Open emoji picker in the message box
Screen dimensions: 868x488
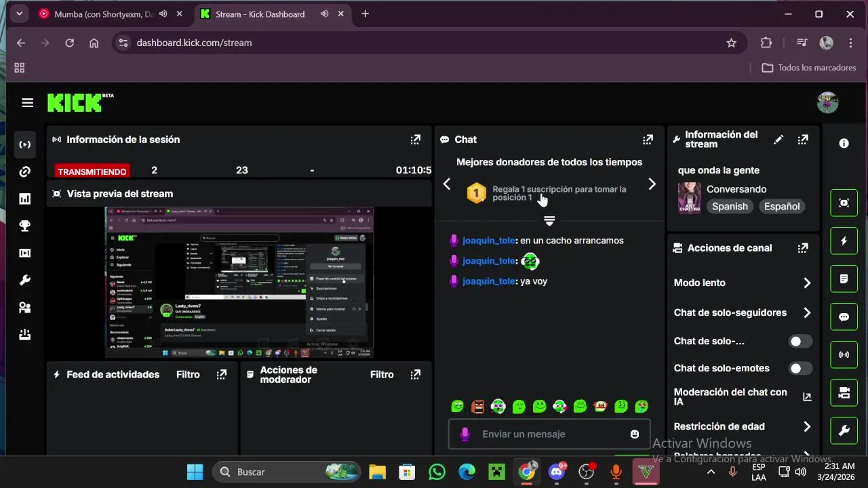pos(635,434)
